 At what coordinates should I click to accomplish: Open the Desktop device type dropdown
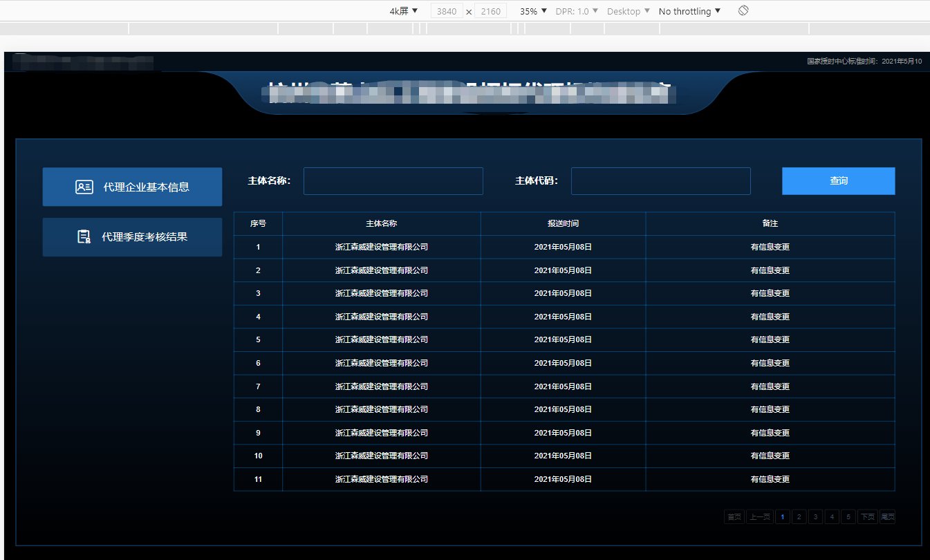629,11
